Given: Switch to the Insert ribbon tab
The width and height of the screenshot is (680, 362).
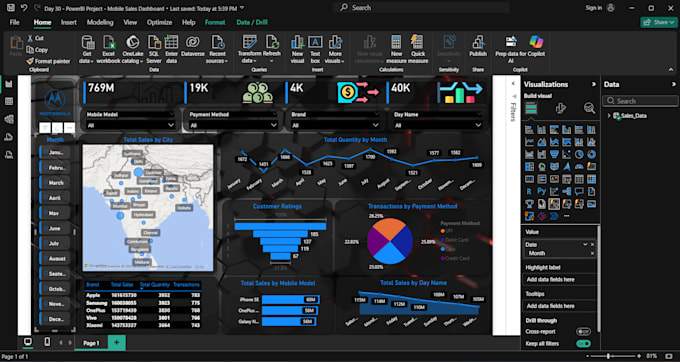Looking at the screenshot, I should pyautogui.click(x=69, y=22).
